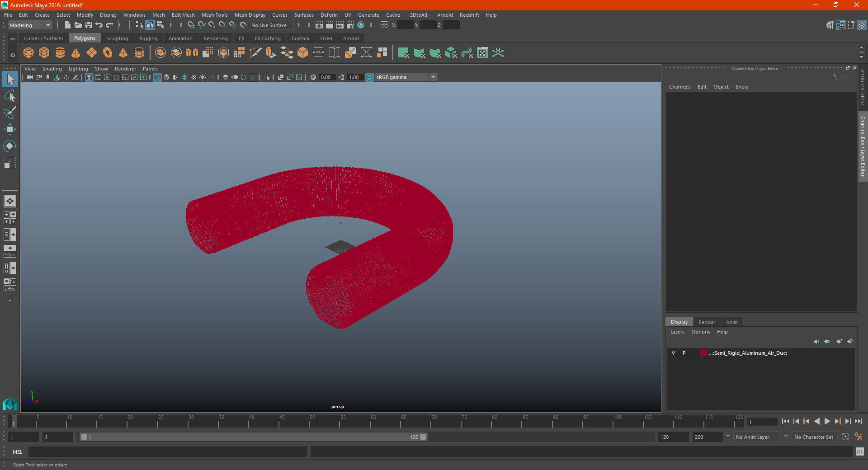Activate the Rotate tool in toolbox
Image resolution: width=868 pixels, height=470 pixels.
coord(10,146)
